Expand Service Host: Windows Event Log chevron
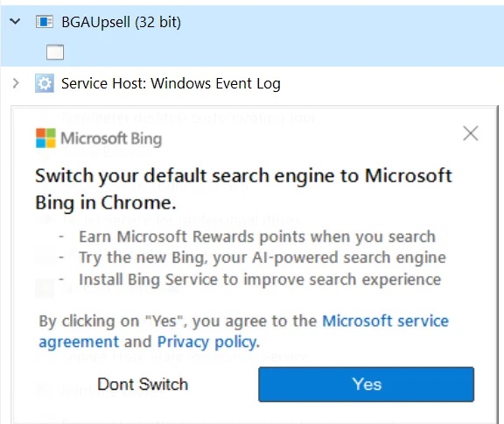The height and width of the screenshot is (424, 504). coord(16,83)
